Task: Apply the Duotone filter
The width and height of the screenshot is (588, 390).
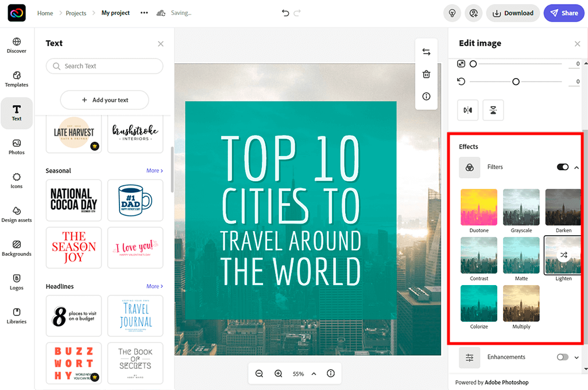Action: (479, 207)
